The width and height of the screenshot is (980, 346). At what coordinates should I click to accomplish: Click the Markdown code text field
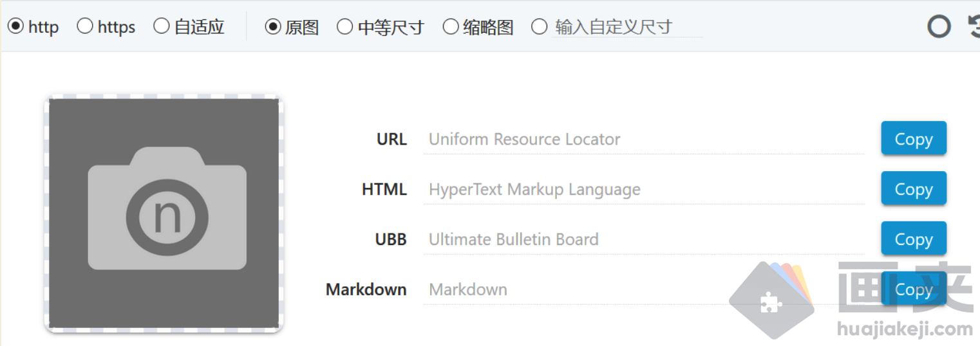coord(643,290)
